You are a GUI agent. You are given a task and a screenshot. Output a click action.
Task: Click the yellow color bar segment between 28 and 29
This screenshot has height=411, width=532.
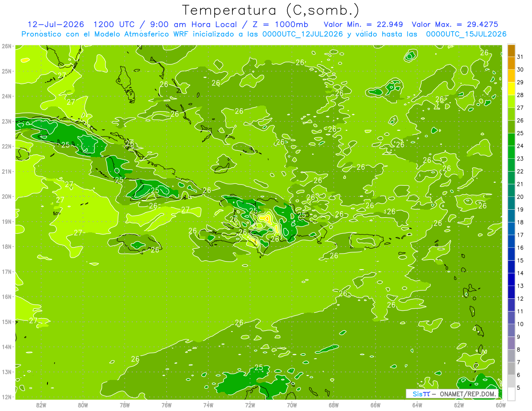511,89
